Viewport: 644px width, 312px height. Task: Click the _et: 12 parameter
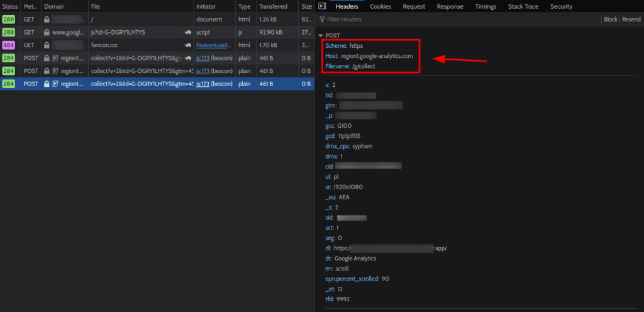334,289
